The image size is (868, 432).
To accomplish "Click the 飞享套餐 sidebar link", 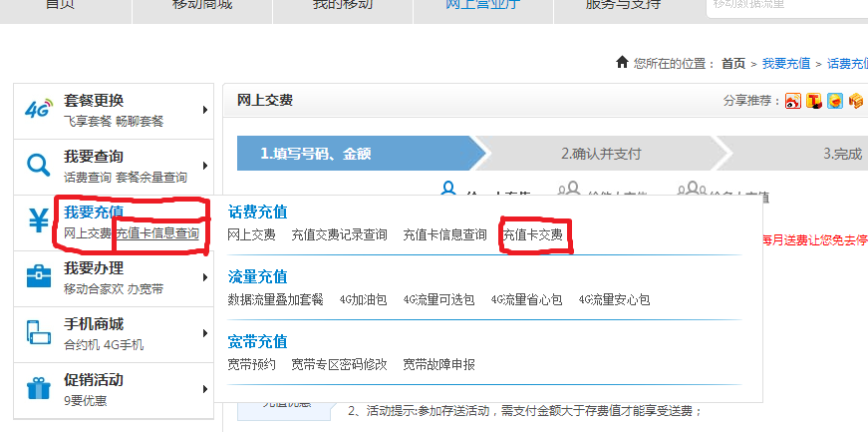I will click(x=88, y=122).
